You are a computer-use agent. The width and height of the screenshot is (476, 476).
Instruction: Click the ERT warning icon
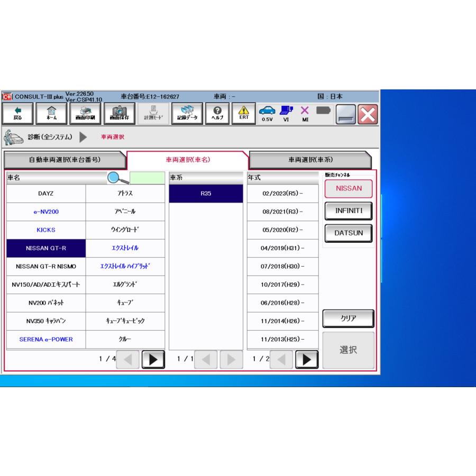[243, 113]
